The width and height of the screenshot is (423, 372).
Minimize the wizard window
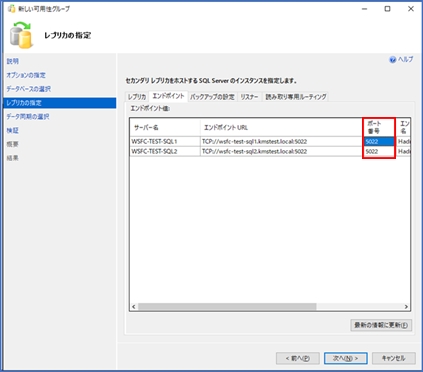pos(364,9)
